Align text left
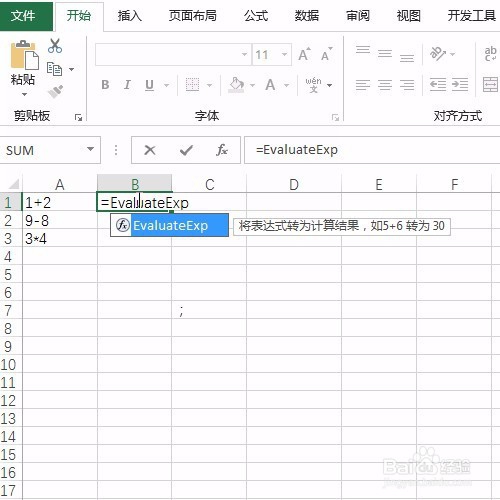Screen dimensions: 500x500 [x=363, y=85]
